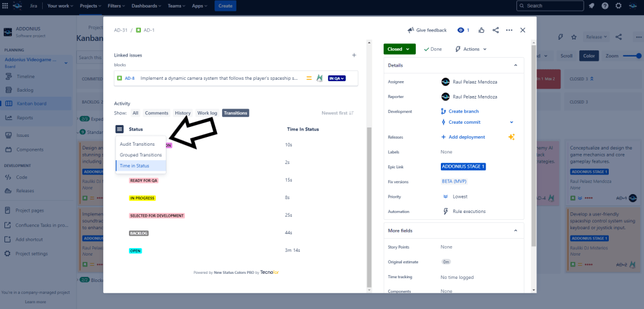644x309 pixels.
Task: Select Audit Transitions from menu
Action: point(137,144)
